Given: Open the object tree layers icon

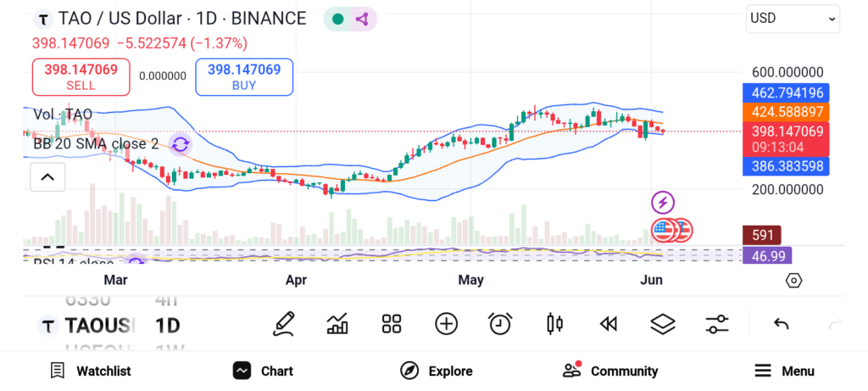Looking at the screenshot, I should click(x=663, y=324).
